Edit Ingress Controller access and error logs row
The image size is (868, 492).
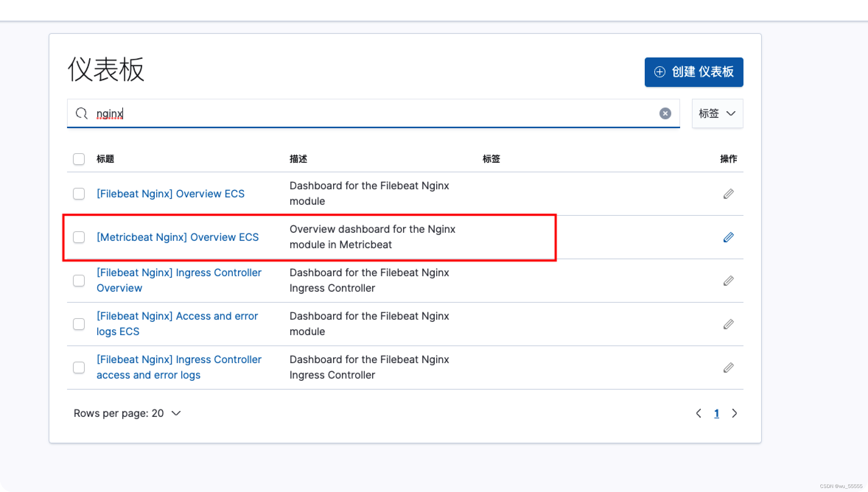728,368
